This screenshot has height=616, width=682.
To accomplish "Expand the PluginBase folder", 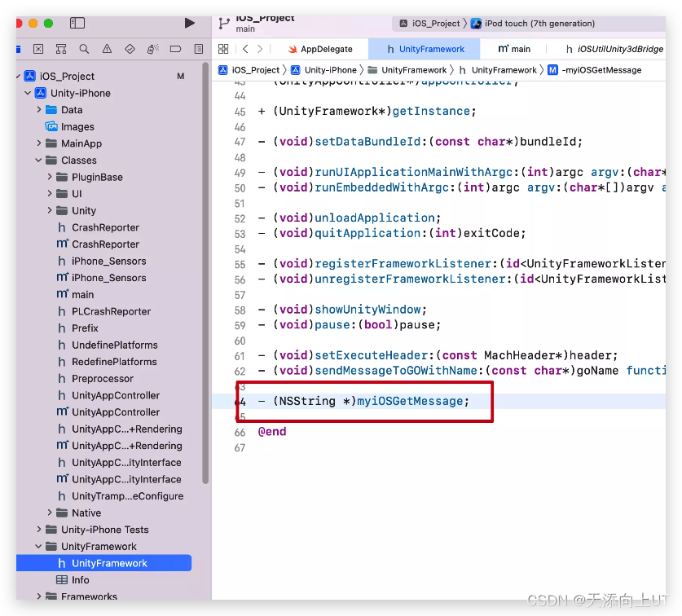I will coord(50,177).
